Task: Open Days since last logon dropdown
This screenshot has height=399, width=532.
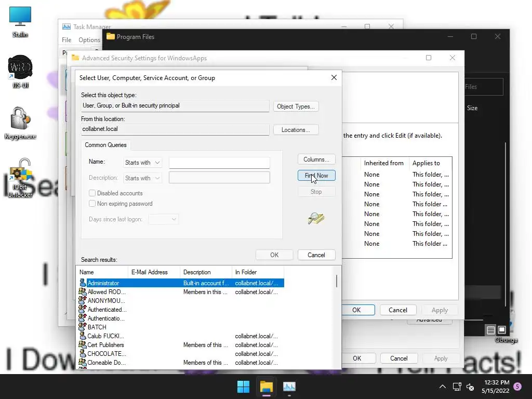Action: tap(163, 219)
